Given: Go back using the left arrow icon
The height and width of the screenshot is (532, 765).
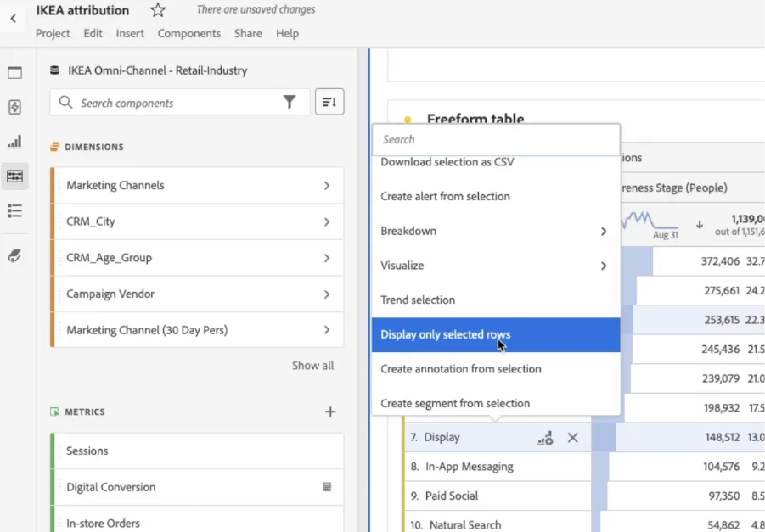Looking at the screenshot, I should (x=14, y=19).
